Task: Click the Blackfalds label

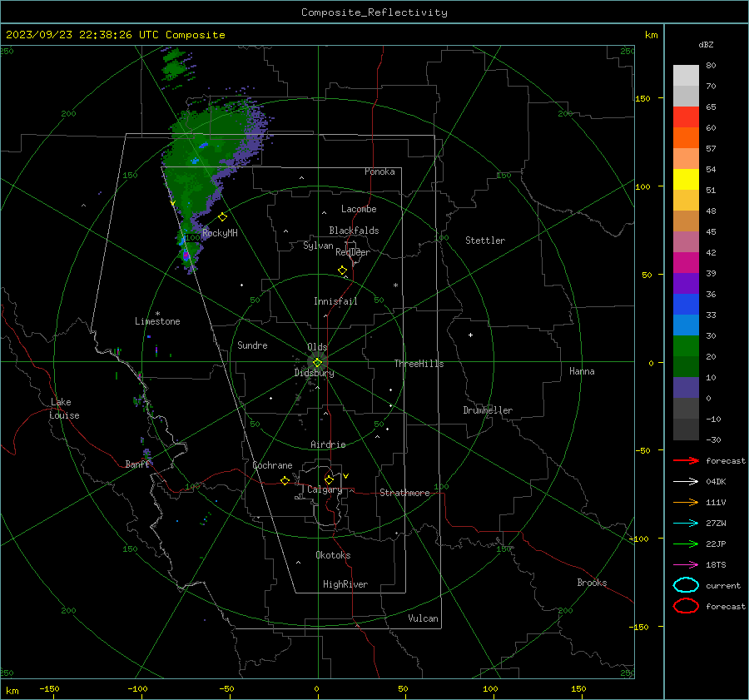Action: (x=354, y=231)
